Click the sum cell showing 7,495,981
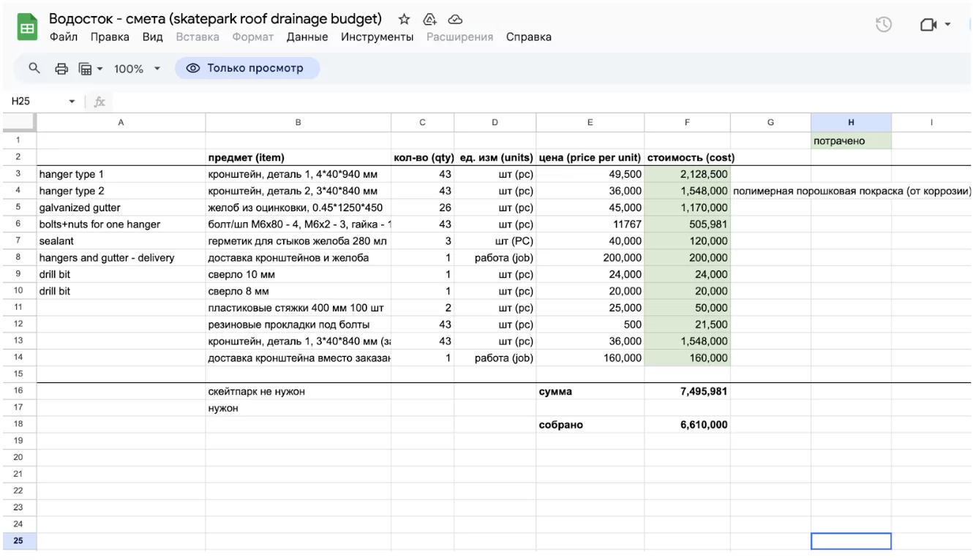The image size is (973, 560). [687, 392]
